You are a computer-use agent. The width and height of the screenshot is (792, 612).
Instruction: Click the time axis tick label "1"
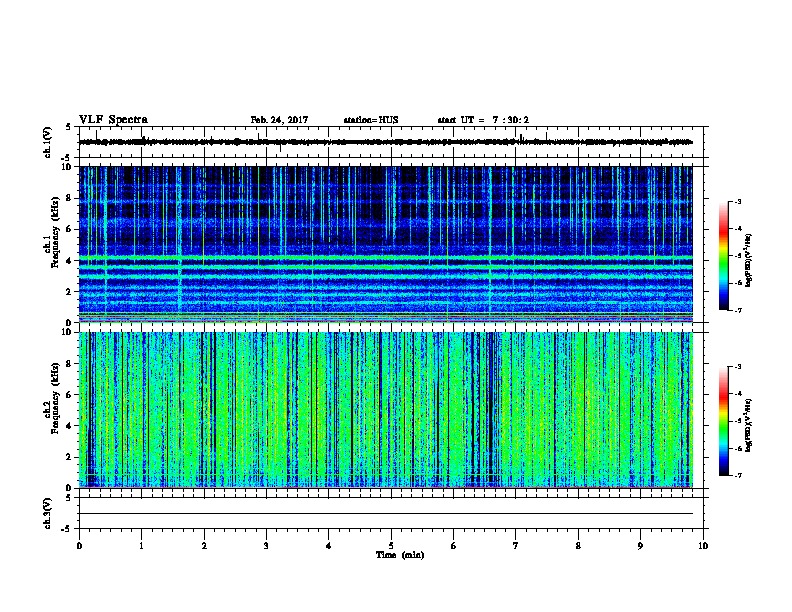pos(141,546)
